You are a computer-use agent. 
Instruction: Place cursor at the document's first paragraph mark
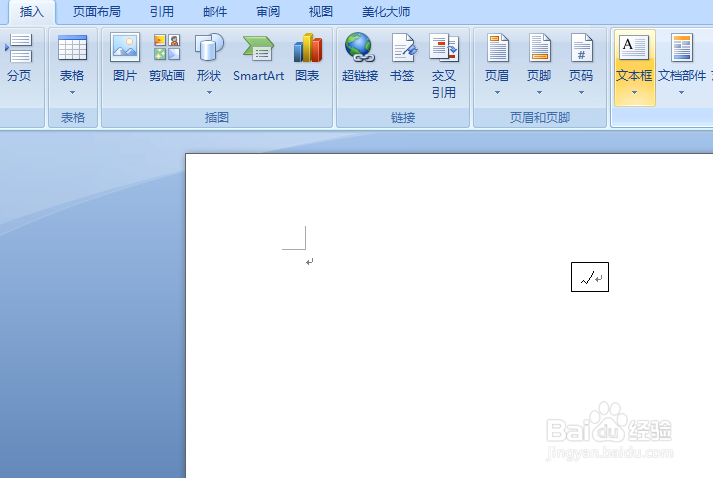(x=310, y=262)
